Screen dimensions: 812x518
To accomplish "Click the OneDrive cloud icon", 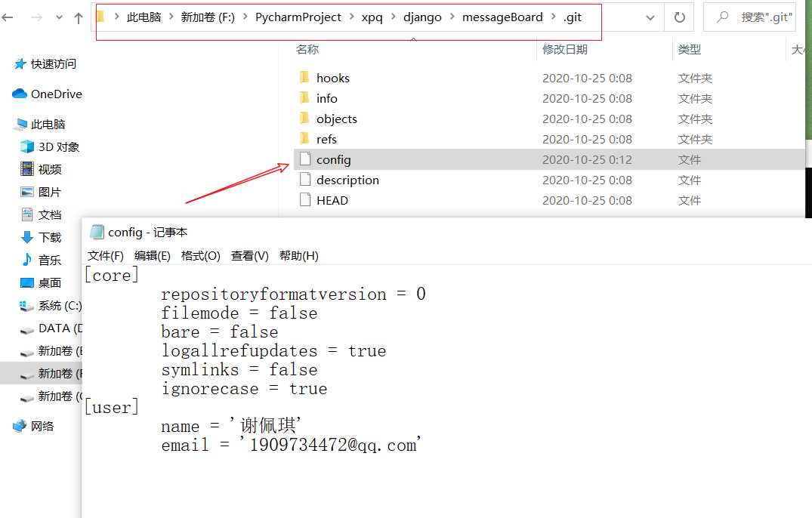I will (20, 94).
